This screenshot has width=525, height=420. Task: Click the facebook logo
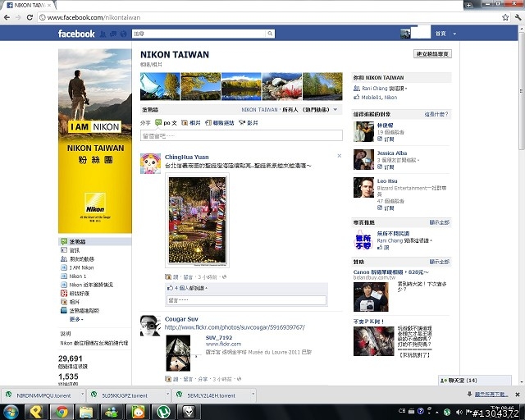(x=76, y=34)
